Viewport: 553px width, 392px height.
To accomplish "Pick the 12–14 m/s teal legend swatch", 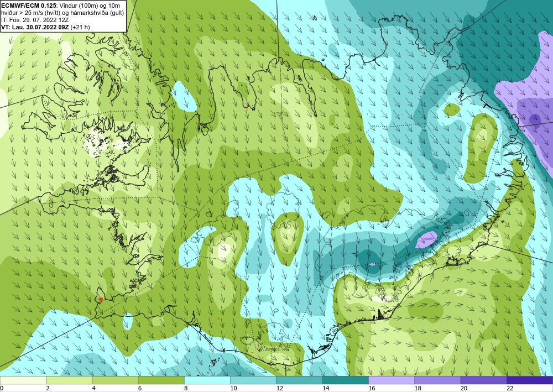I will 299,380.
